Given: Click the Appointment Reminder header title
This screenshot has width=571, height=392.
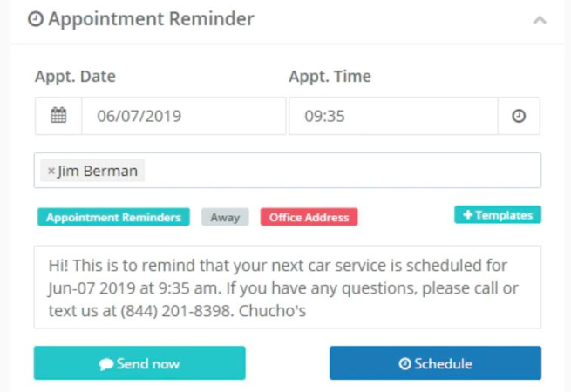Looking at the screenshot, I should point(151,19).
